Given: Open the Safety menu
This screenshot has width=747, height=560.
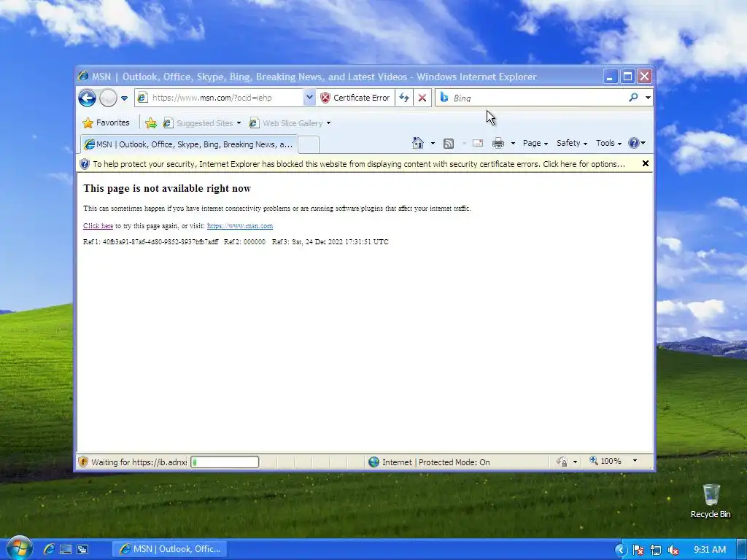Looking at the screenshot, I should point(572,143).
